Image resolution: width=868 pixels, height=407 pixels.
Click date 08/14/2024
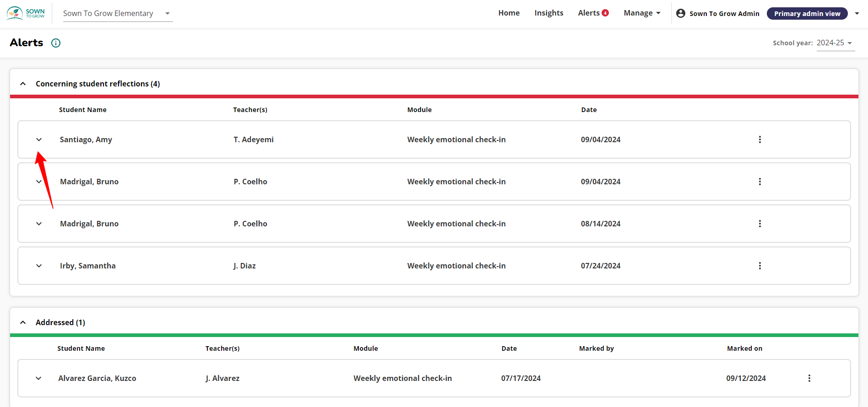[x=601, y=224]
